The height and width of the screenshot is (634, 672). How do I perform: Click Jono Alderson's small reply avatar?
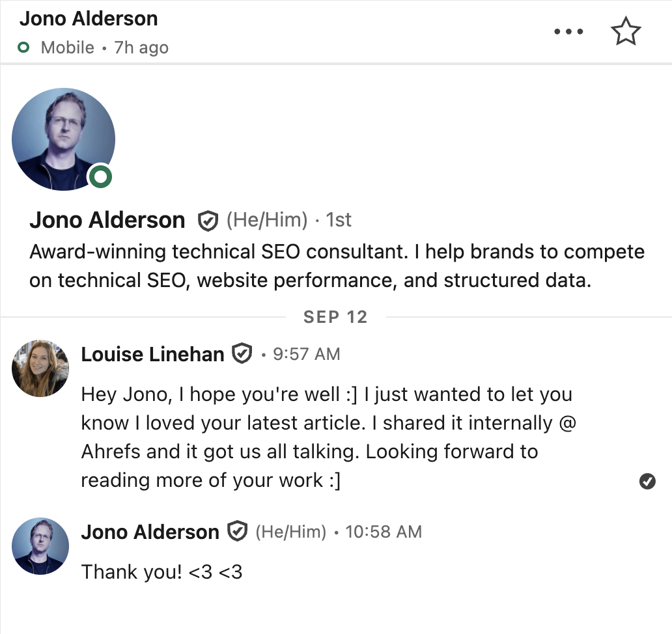(x=40, y=547)
